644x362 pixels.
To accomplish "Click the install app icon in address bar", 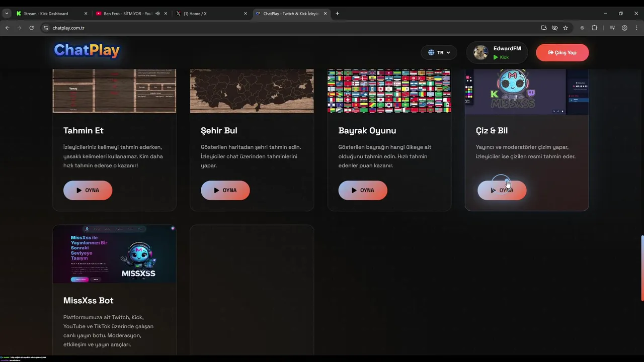I will [544, 28].
